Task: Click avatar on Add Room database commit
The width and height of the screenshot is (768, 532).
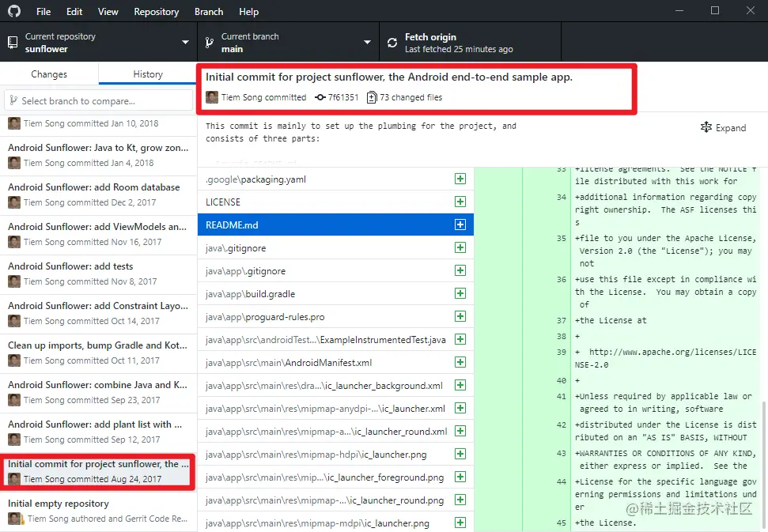Action: [x=14, y=202]
